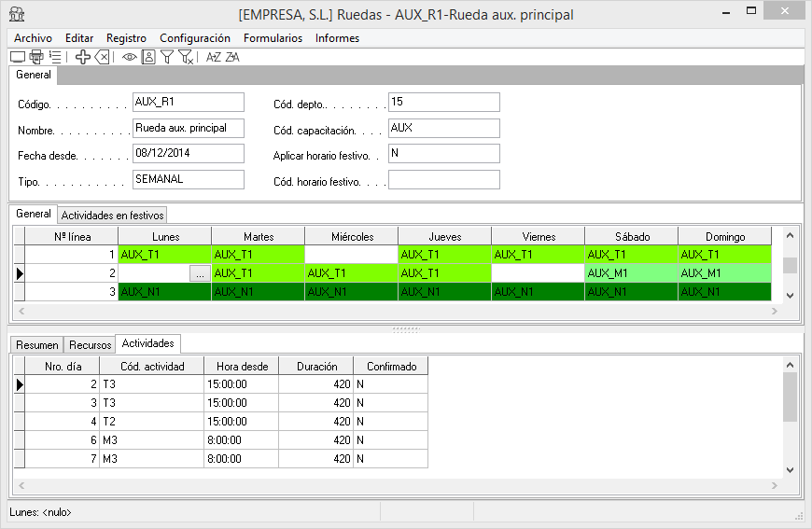Click the Cód. horario festivo field
812x529 pixels.
pos(443,180)
